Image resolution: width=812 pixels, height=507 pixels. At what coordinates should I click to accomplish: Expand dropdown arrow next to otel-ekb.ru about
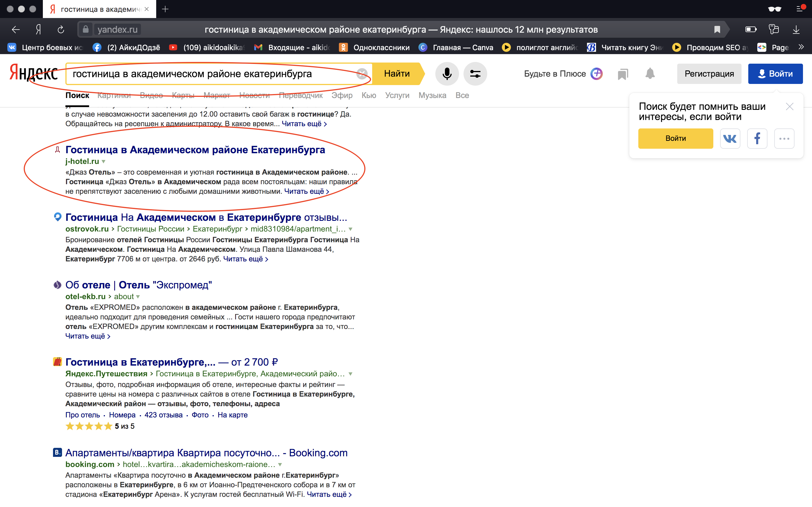click(x=138, y=297)
